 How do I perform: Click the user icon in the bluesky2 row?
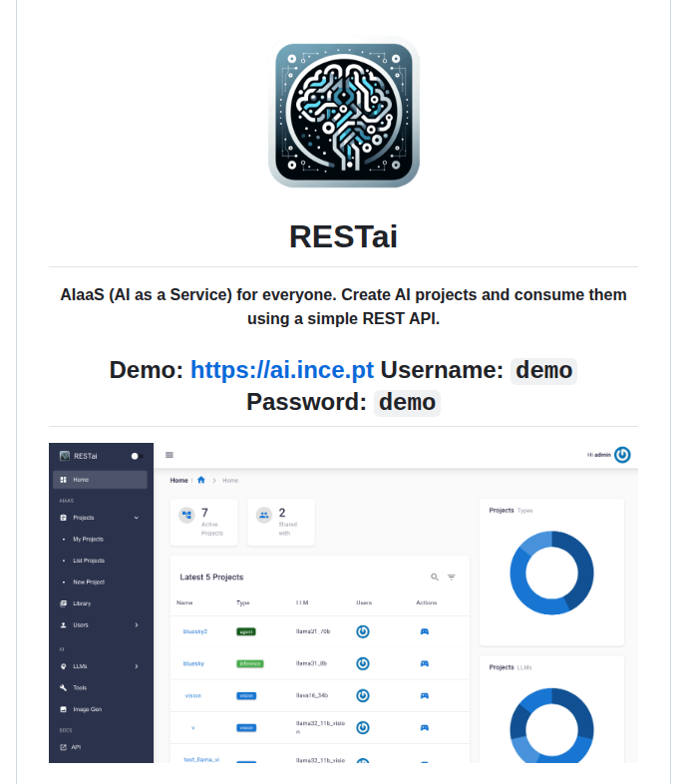(x=363, y=631)
